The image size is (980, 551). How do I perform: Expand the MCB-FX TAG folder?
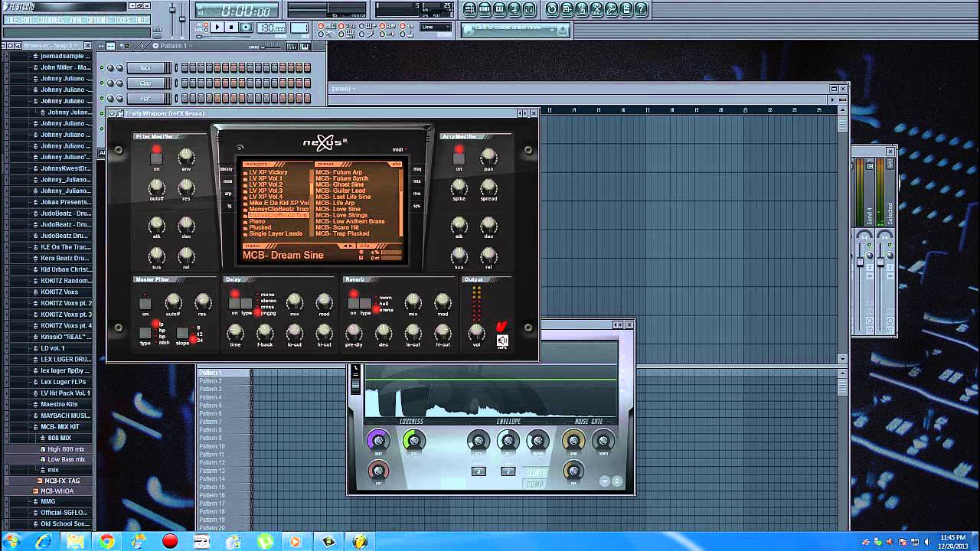(x=61, y=481)
